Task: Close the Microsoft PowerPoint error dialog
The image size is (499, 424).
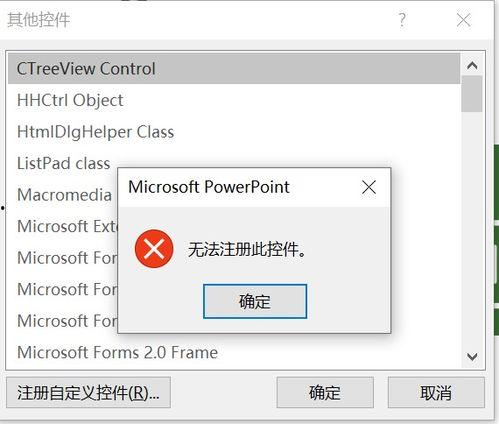Action: (369, 187)
